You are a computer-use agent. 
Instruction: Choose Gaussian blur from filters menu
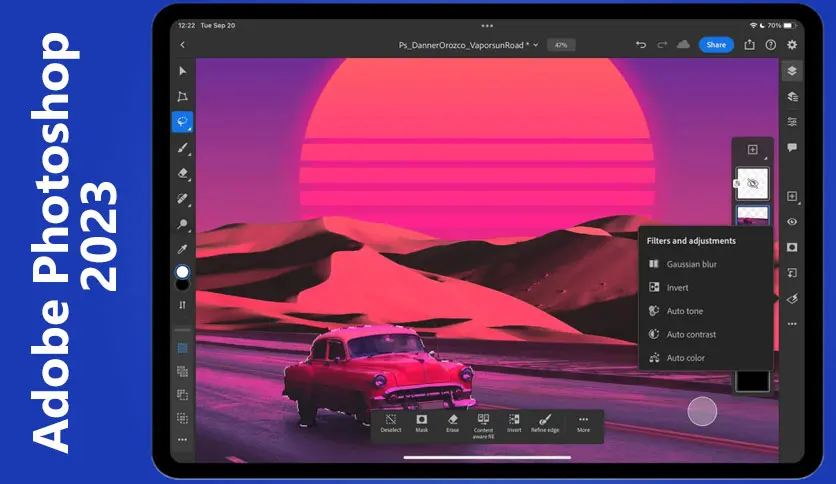pyautogui.click(x=691, y=264)
